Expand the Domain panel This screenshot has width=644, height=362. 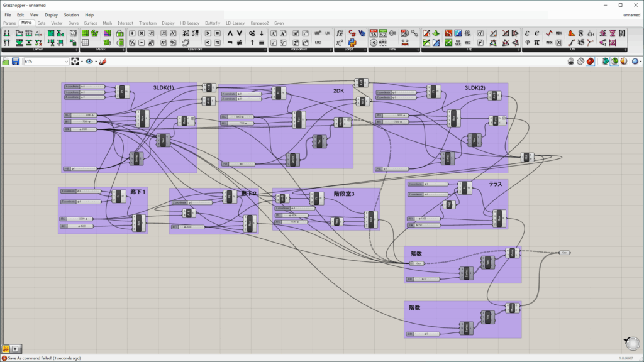(x=76, y=50)
